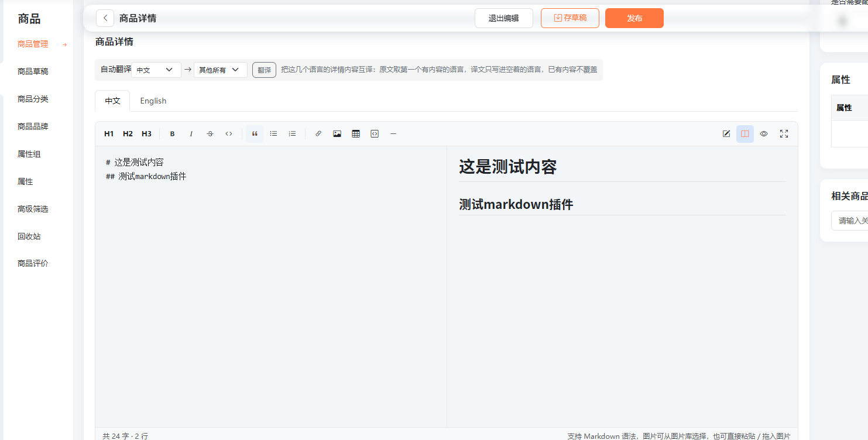Apply strikethrough formatting
The width and height of the screenshot is (868, 440).
click(210, 134)
